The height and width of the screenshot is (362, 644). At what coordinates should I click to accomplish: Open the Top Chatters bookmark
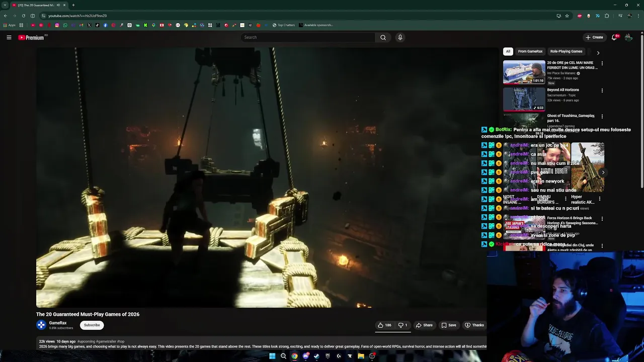(x=284, y=25)
